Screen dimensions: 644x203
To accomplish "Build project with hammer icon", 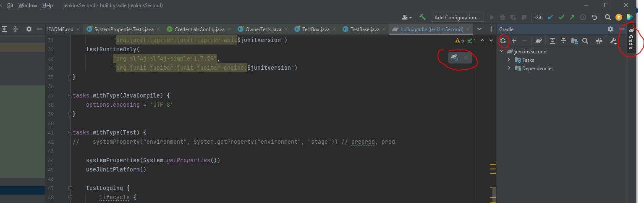I will coord(422,17).
